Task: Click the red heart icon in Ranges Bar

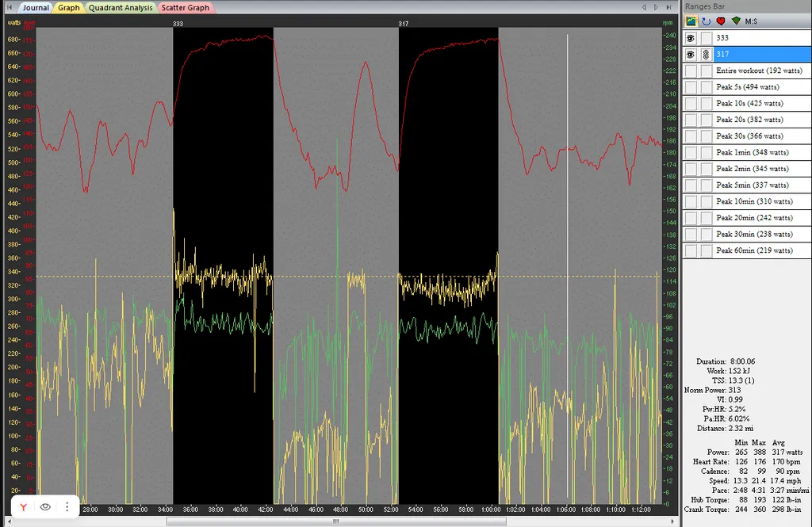Action: click(720, 21)
